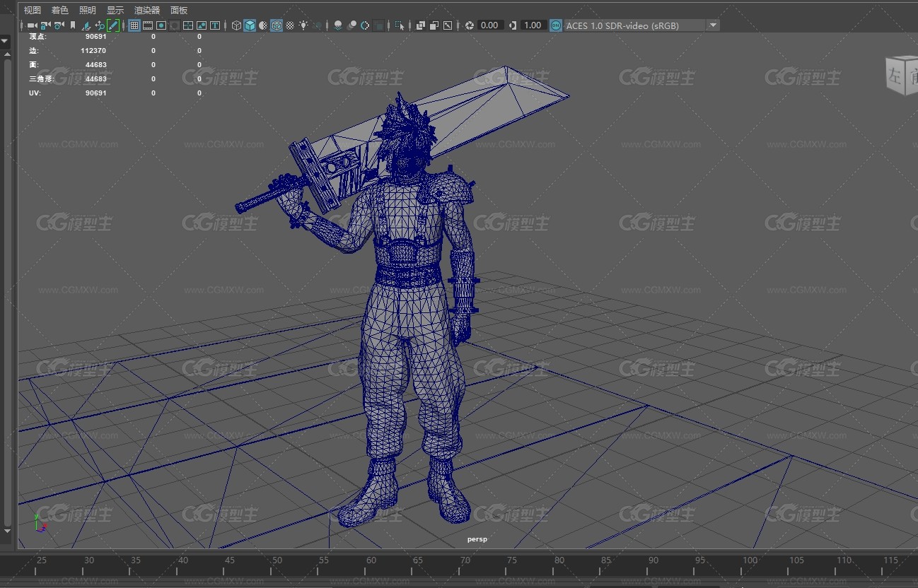Toggle the Motion Blur icon

[351, 25]
